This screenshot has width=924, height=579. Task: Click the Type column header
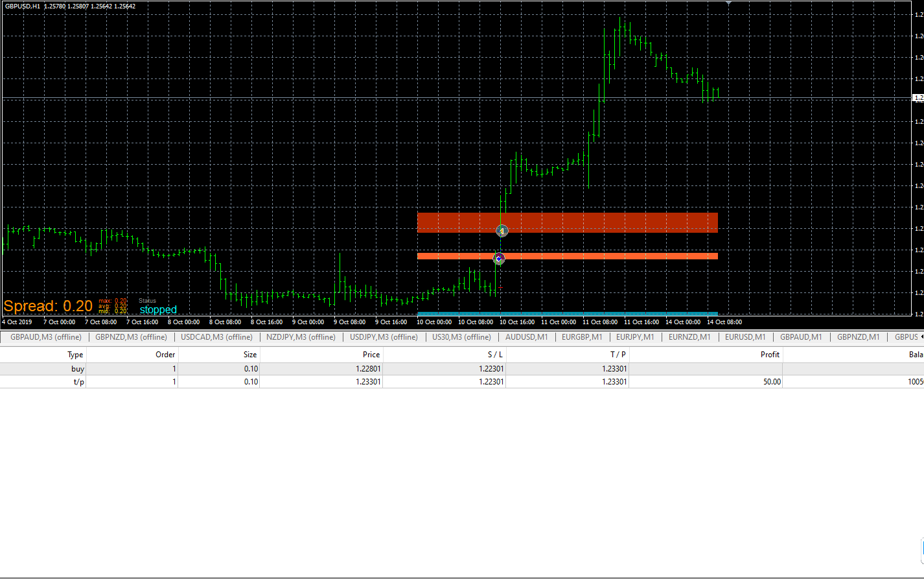[43, 355]
